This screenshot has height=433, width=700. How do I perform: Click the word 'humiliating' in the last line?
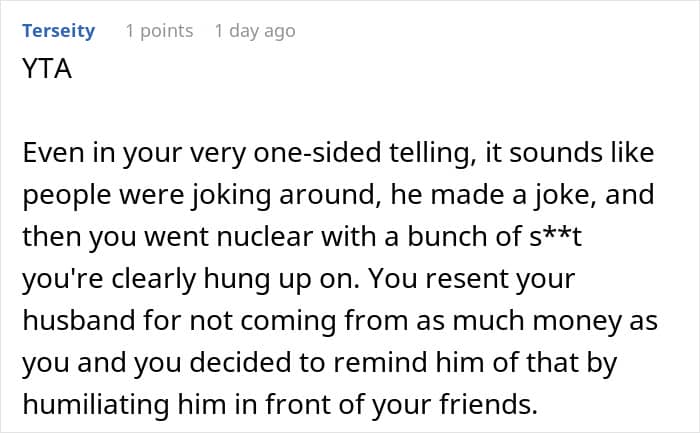(96, 404)
